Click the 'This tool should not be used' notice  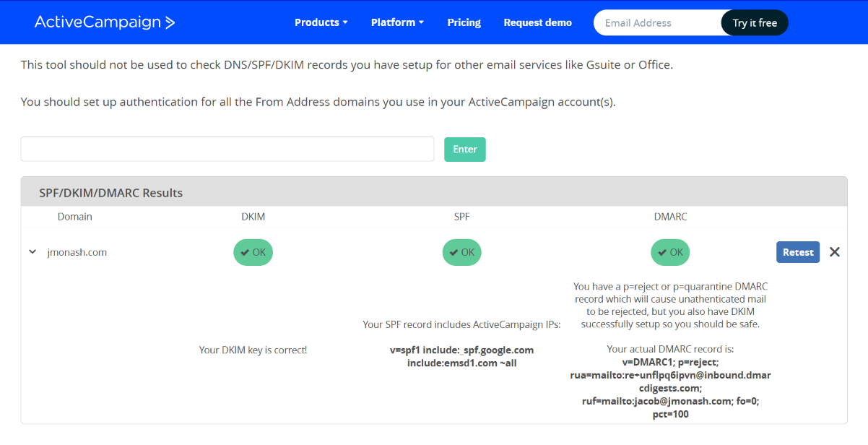click(x=347, y=64)
